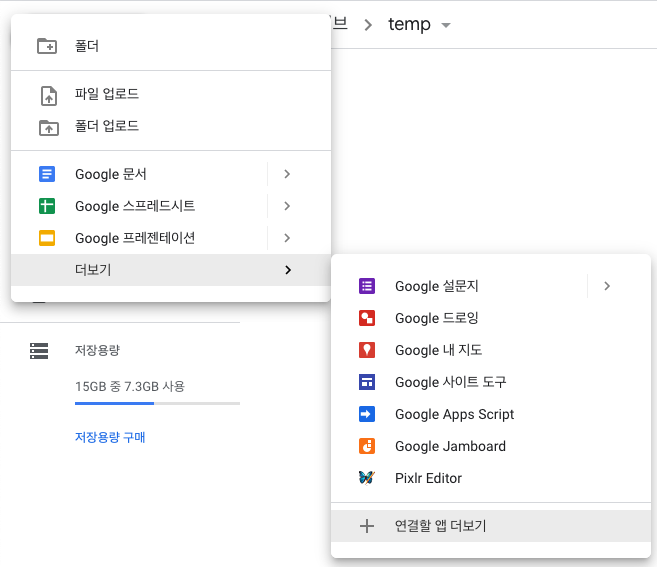Select Google Apps Script in submenu

tap(491, 414)
